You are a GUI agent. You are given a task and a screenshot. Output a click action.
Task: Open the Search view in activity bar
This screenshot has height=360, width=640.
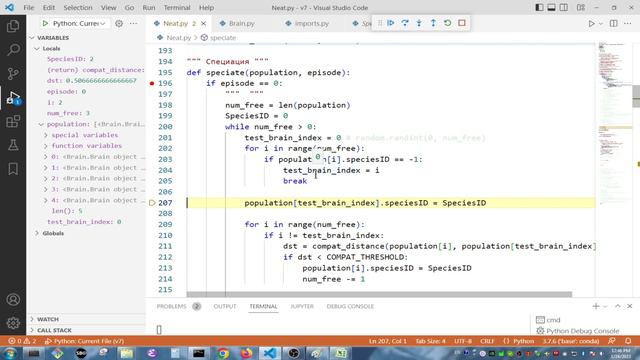coord(13,50)
